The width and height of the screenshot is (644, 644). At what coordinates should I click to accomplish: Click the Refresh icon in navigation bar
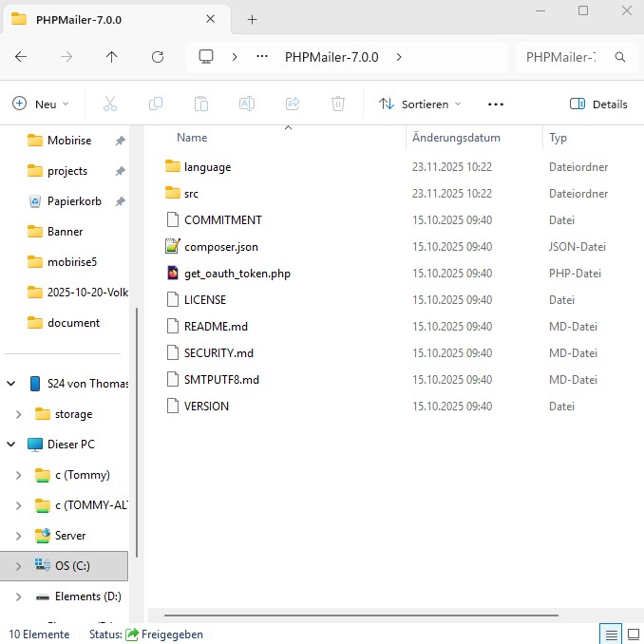coord(158,57)
